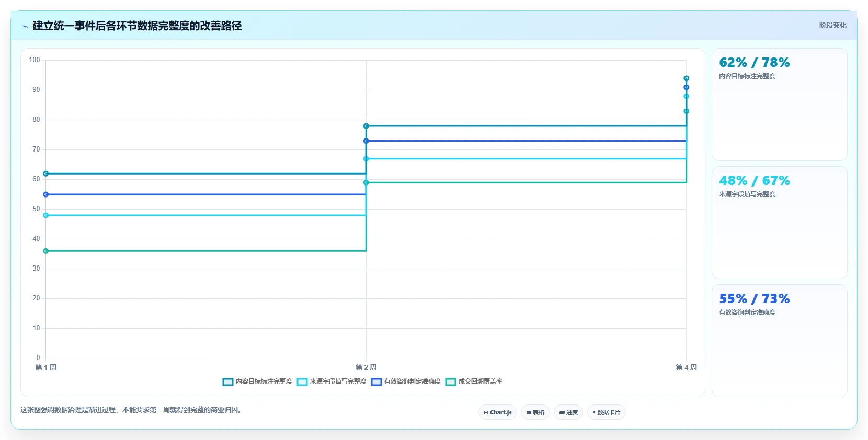Click the 内容目标标注完整度 card caption

coord(747,76)
